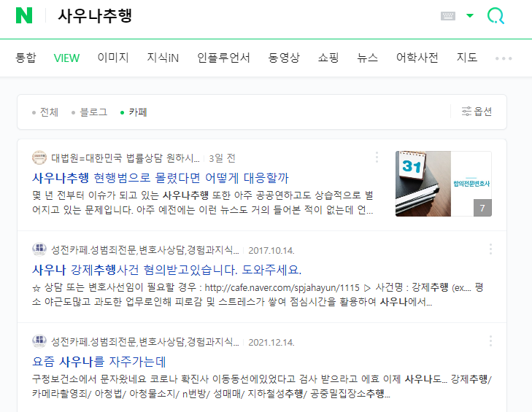Click the green Naver N logo
Image resolution: width=532 pixels, height=412 pixels.
24,15
